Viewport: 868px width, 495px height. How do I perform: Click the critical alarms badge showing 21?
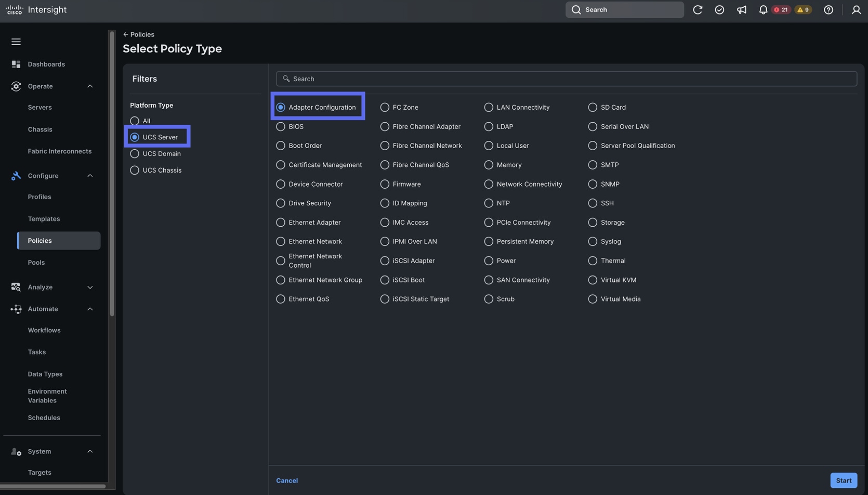pos(781,10)
